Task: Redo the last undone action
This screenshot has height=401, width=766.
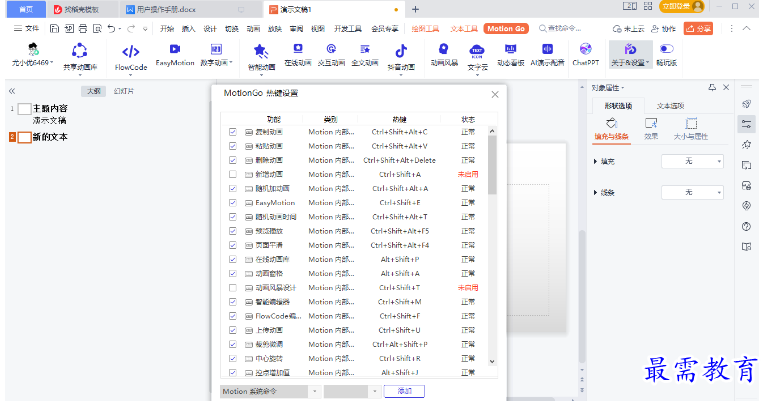Action: [131, 29]
